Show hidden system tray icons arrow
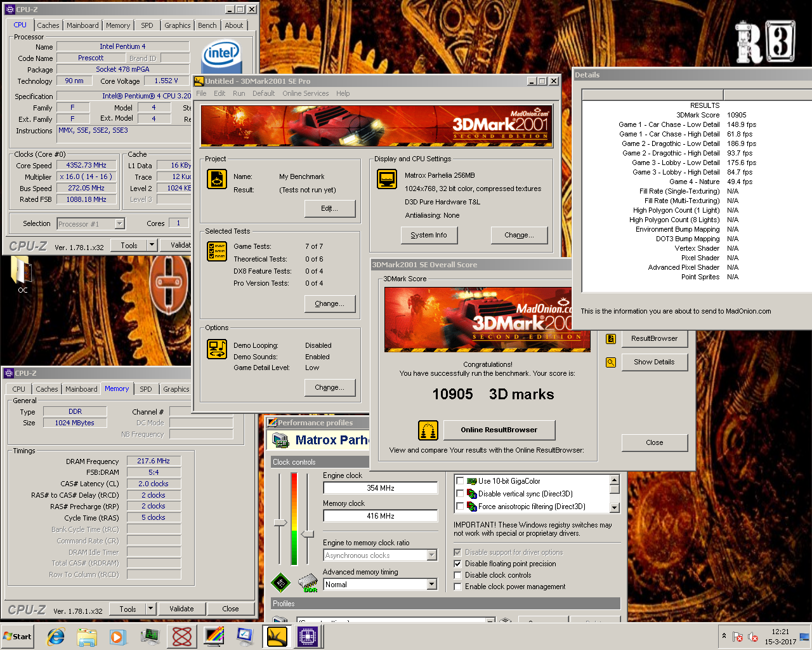Viewport: 812px width, 650px height. coord(724,636)
